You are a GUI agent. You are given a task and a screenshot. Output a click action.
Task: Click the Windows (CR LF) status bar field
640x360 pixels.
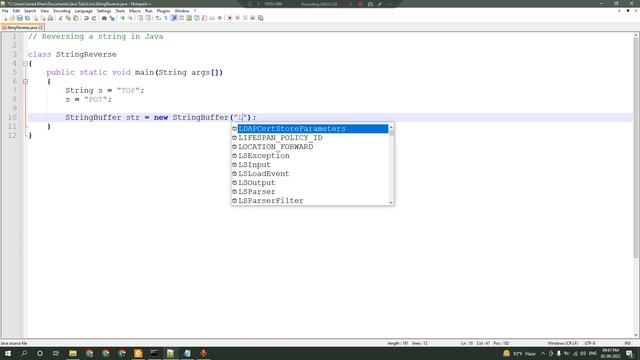(x=562, y=343)
